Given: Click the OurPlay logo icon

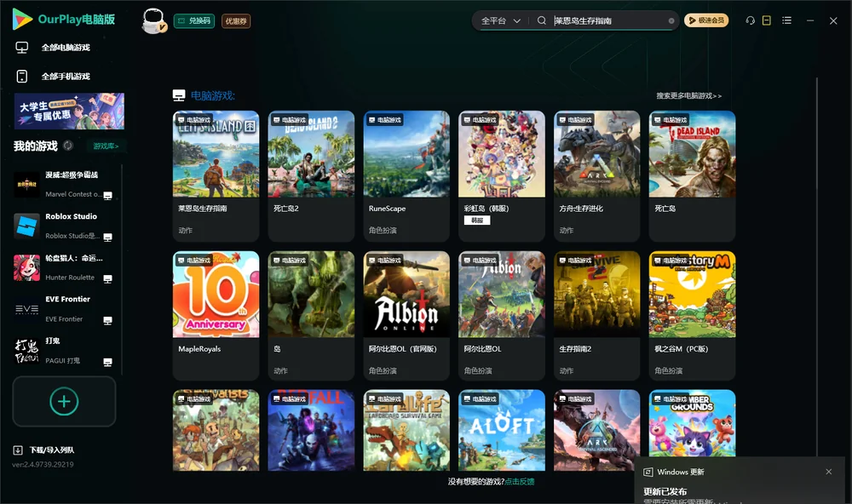Looking at the screenshot, I should pos(22,20).
